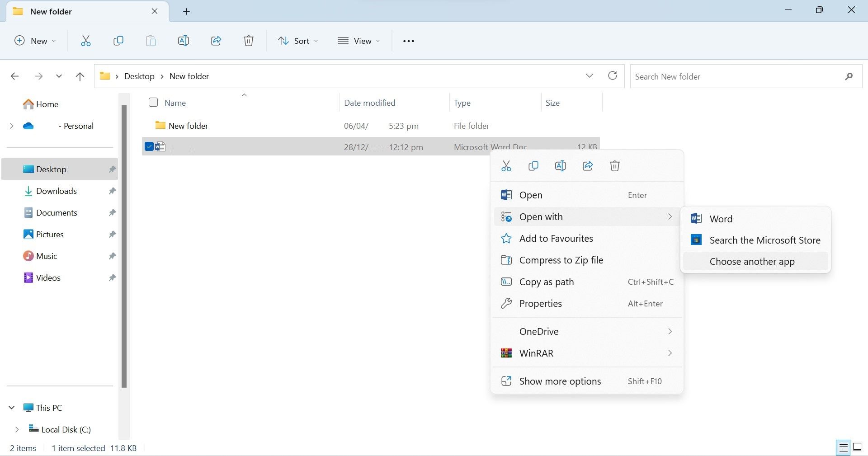This screenshot has height=456, width=868.
Task: Expand Local Disk (C:) node
Action: [x=17, y=429]
